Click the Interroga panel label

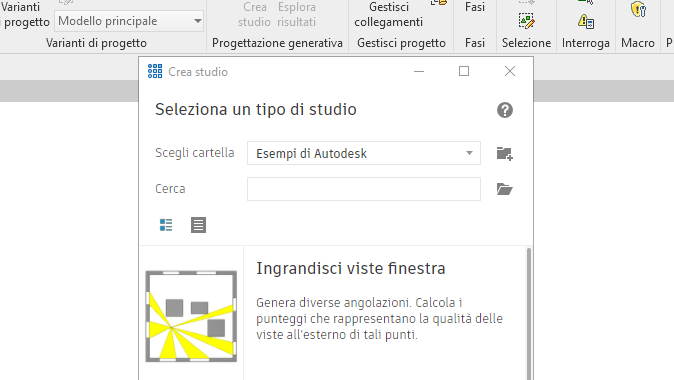coord(585,43)
